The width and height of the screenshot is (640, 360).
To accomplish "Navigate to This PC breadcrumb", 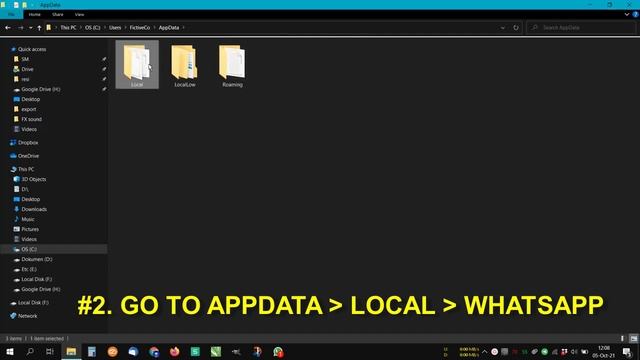I will point(68,28).
